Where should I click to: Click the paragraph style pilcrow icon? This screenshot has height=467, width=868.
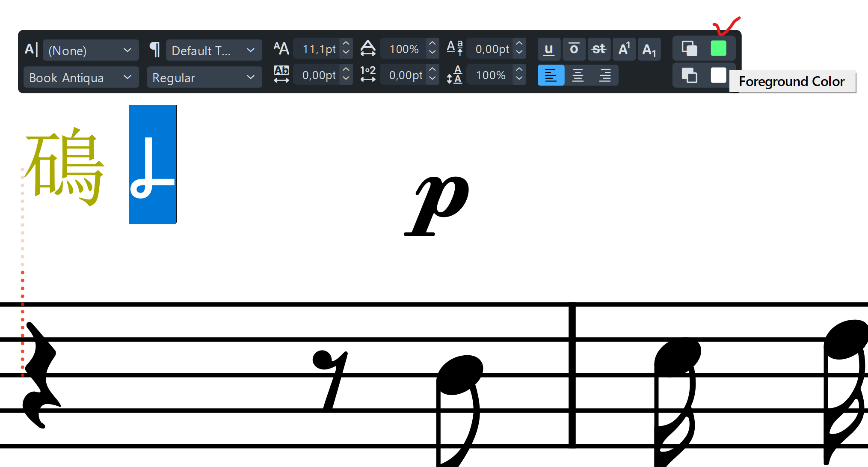point(155,50)
